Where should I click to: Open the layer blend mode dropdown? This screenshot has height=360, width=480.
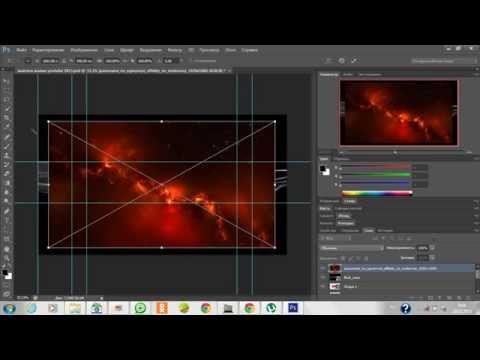click(x=352, y=248)
